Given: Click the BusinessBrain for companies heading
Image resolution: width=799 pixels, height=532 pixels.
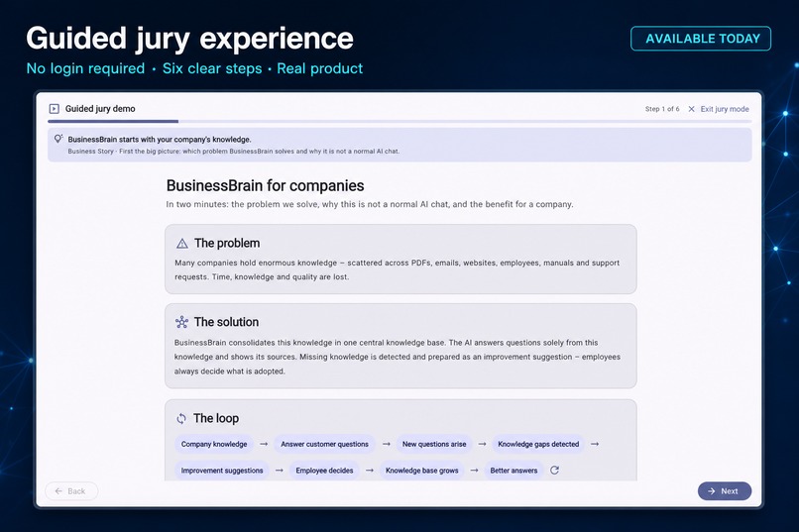Looking at the screenshot, I should point(265,185).
